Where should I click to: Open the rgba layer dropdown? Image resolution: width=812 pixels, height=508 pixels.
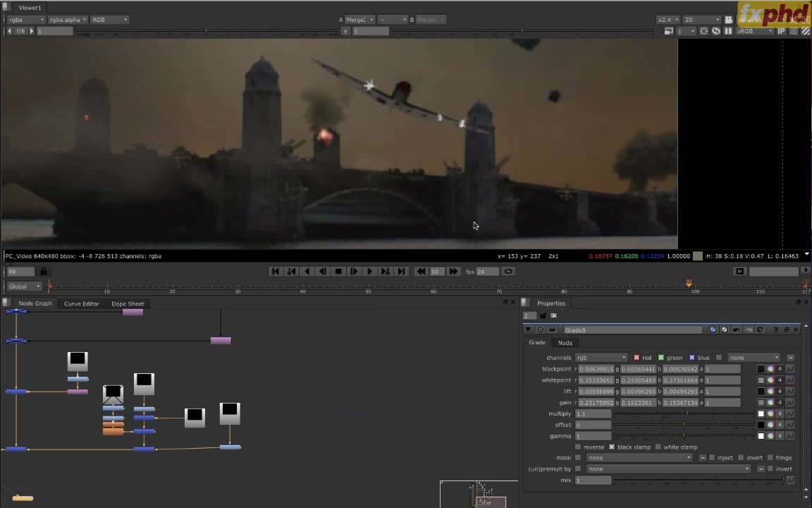click(x=26, y=20)
